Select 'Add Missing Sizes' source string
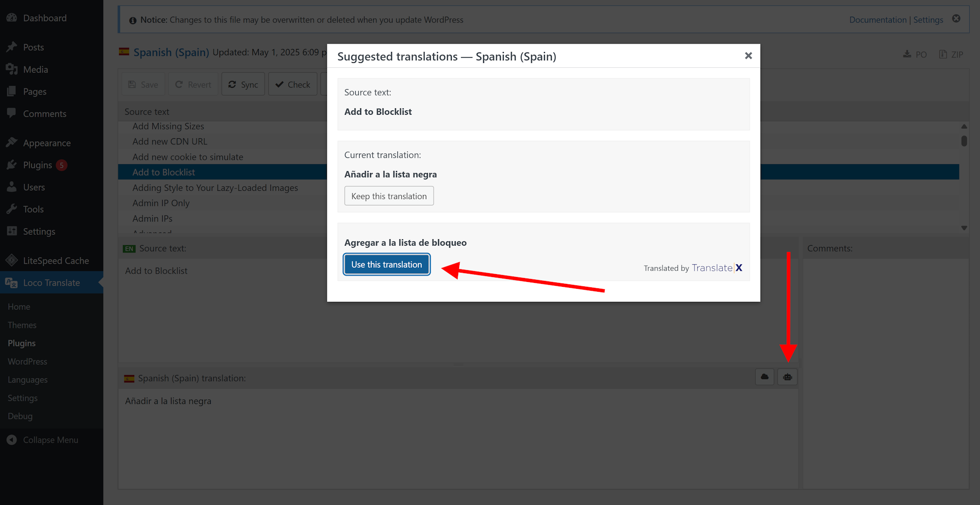This screenshot has height=505, width=980. pyautogui.click(x=168, y=126)
